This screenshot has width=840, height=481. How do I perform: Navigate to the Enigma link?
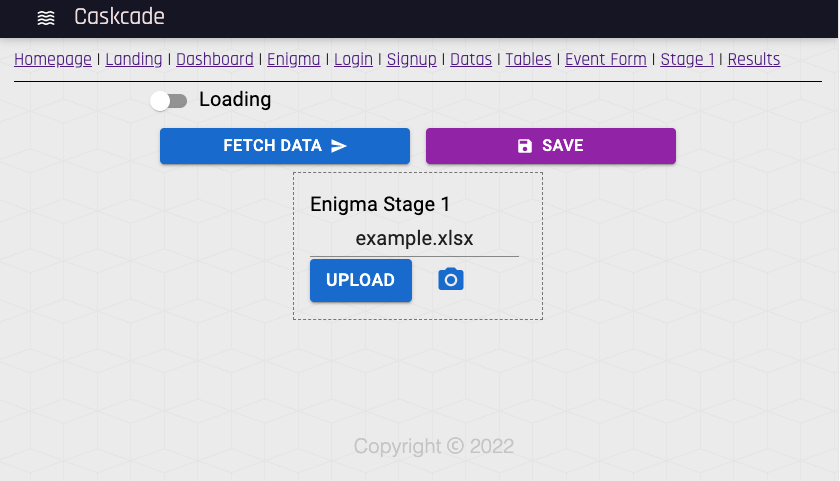(294, 59)
